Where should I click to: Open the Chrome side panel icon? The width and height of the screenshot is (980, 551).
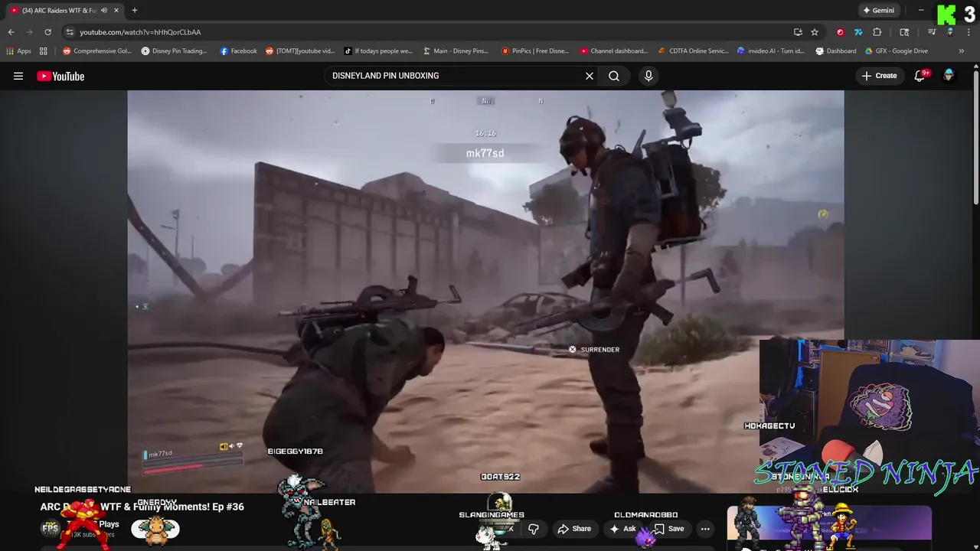(x=904, y=32)
